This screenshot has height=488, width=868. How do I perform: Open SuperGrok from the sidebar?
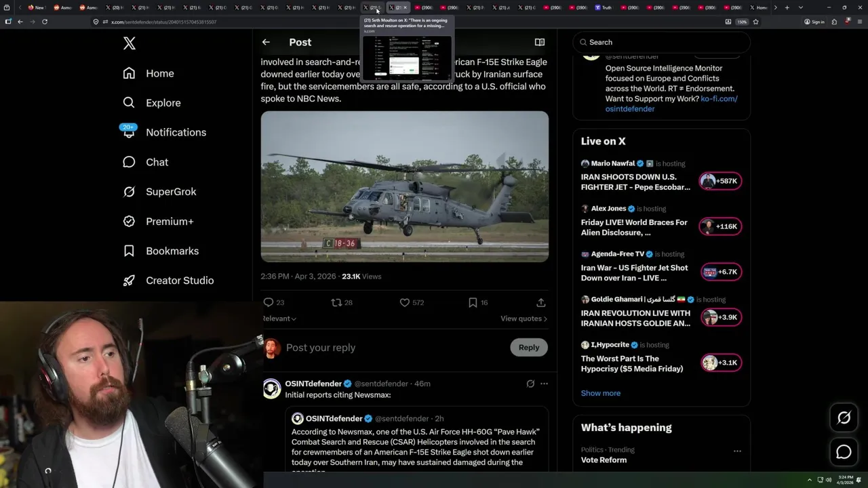[160, 192]
